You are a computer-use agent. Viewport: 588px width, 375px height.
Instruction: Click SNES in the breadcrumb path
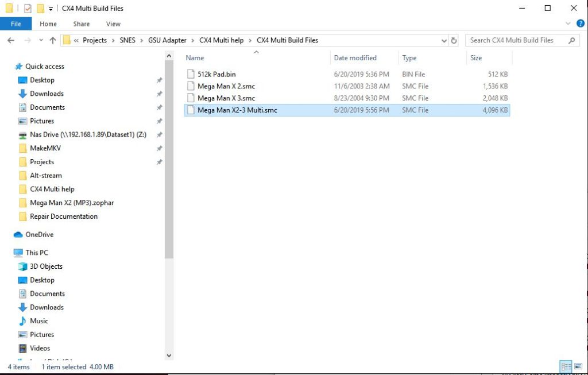[127, 40]
